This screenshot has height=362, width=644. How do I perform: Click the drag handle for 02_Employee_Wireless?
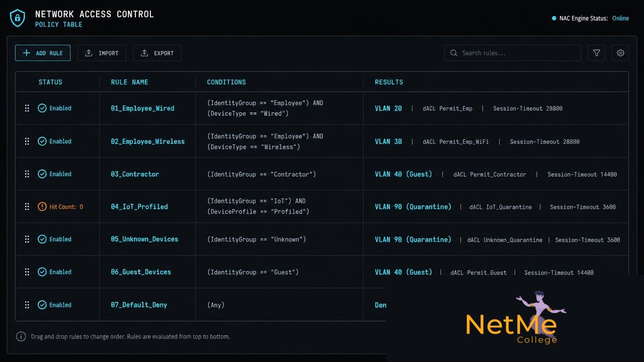point(27,141)
